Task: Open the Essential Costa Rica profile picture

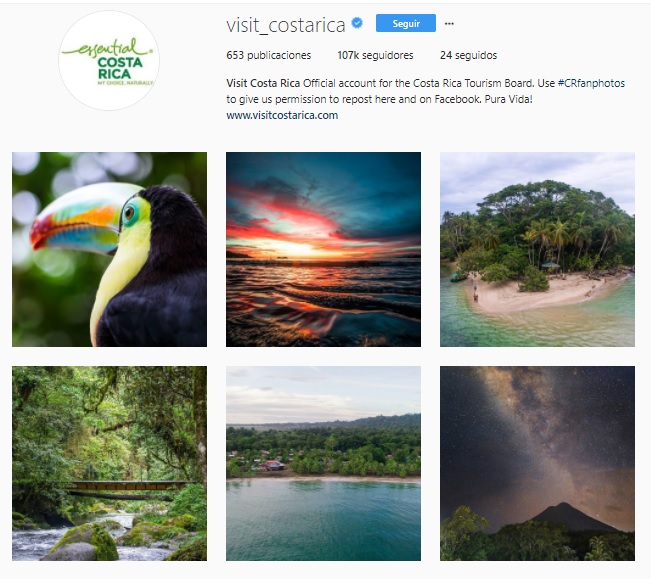Action: click(x=109, y=61)
